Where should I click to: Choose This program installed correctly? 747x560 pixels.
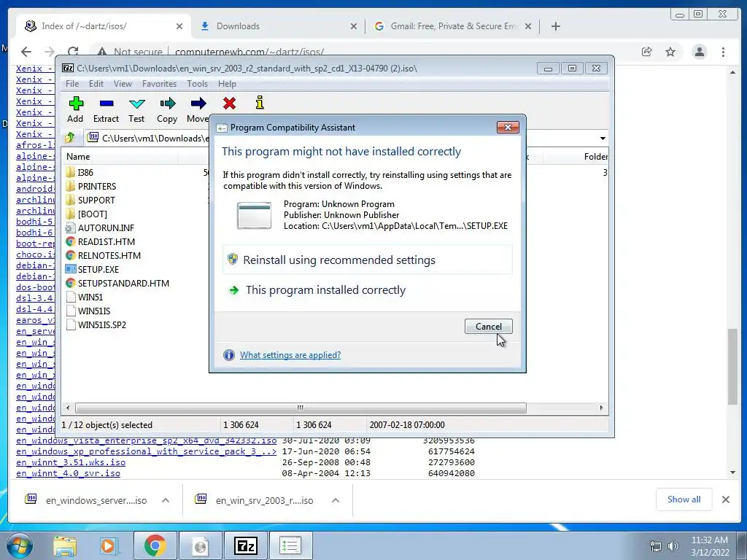coord(368,289)
